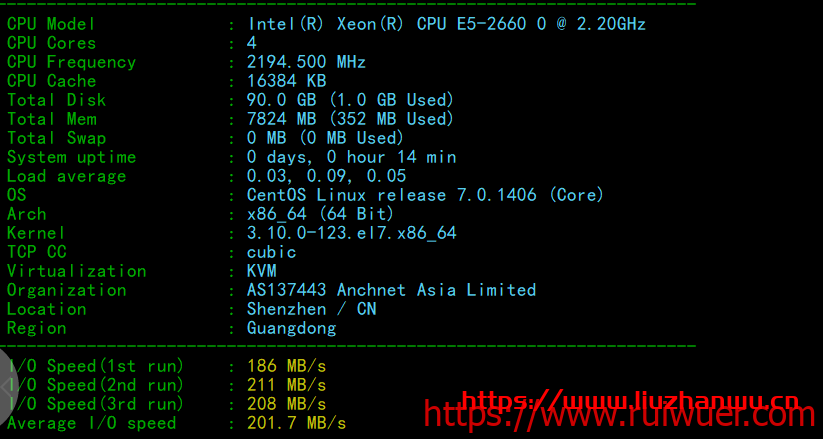Click the Total Swap 0 MB value
The image size is (823, 439).
click(x=325, y=138)
